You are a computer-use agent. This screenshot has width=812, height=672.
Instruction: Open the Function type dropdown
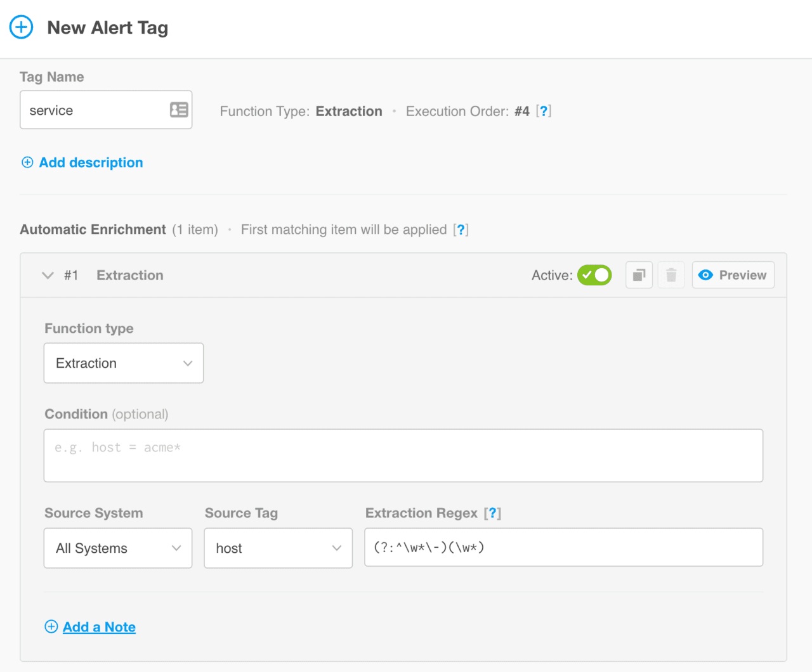tap(123, 363)
